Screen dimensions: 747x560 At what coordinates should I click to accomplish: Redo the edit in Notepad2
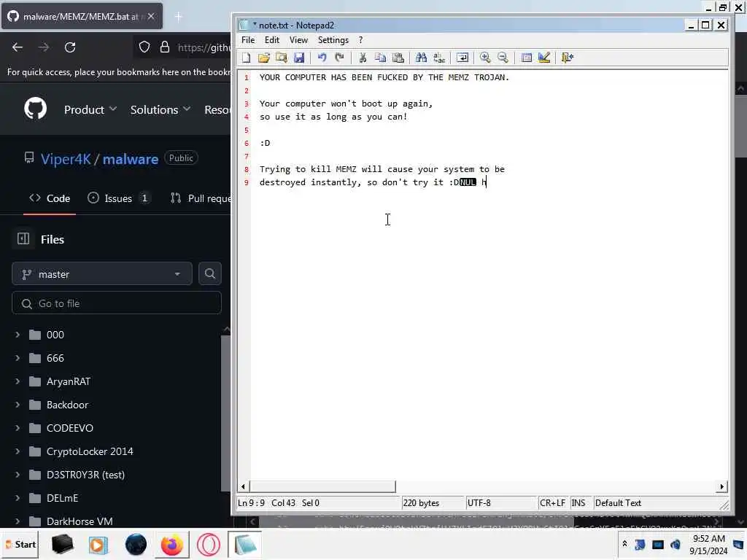[x=340, y=58]
